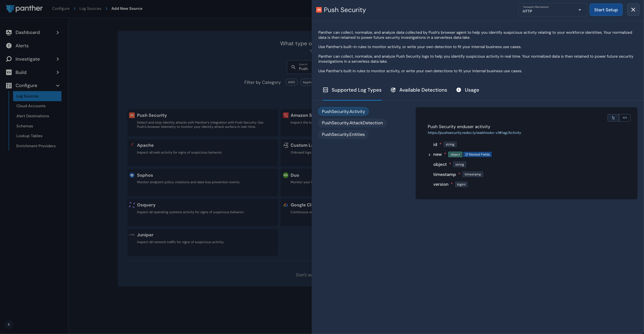Screen dimensions: 644x334
Task: Expand the Build menu chevron
Action: point(58,72)
